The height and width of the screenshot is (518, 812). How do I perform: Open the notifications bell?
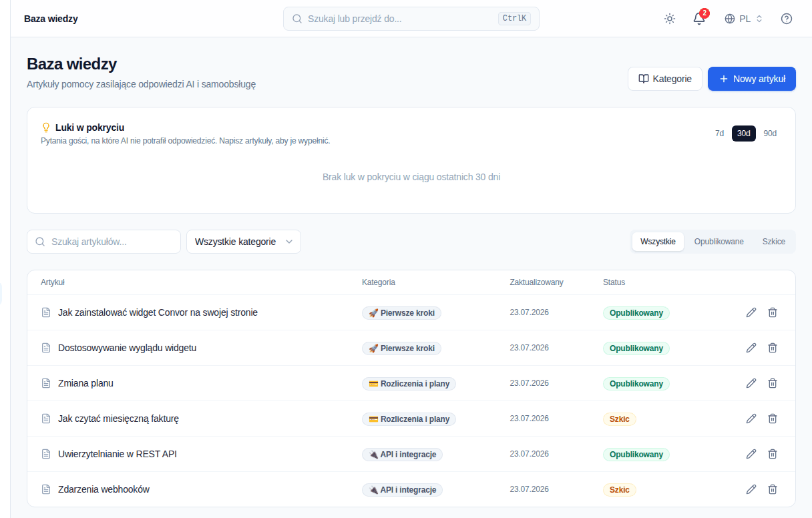click(x=699, y=19)
